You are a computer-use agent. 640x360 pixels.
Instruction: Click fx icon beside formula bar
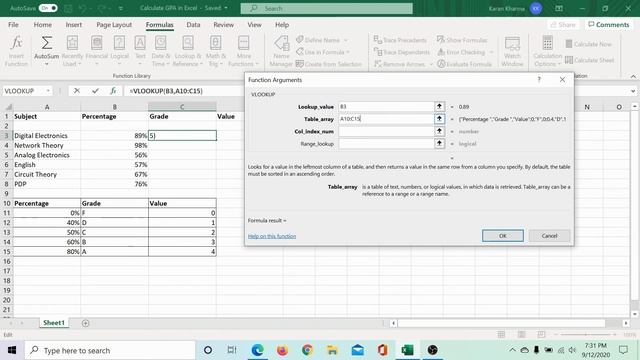pyautogui.click(x=113, y=91)
